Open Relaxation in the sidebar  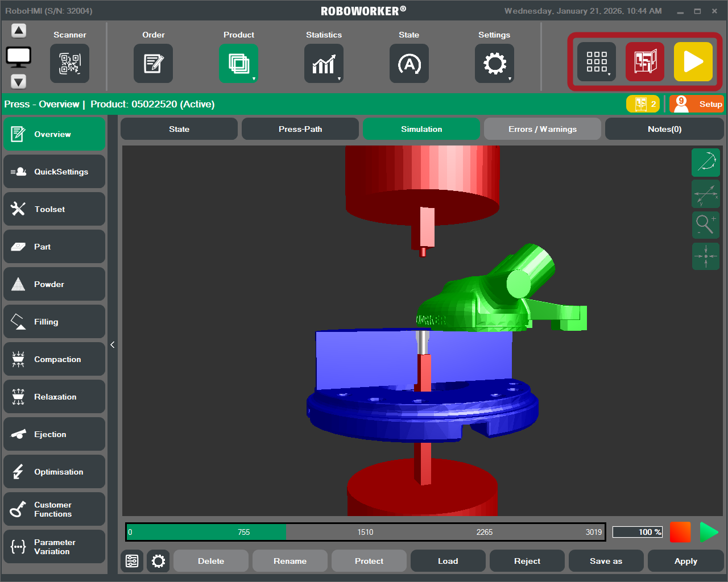point(55,397)
